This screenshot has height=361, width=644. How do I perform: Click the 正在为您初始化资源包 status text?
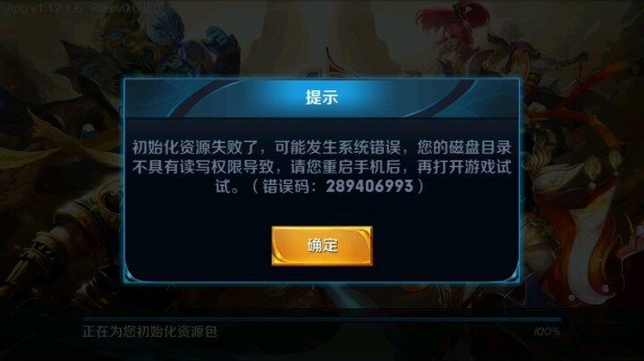[x=149, y=332]
